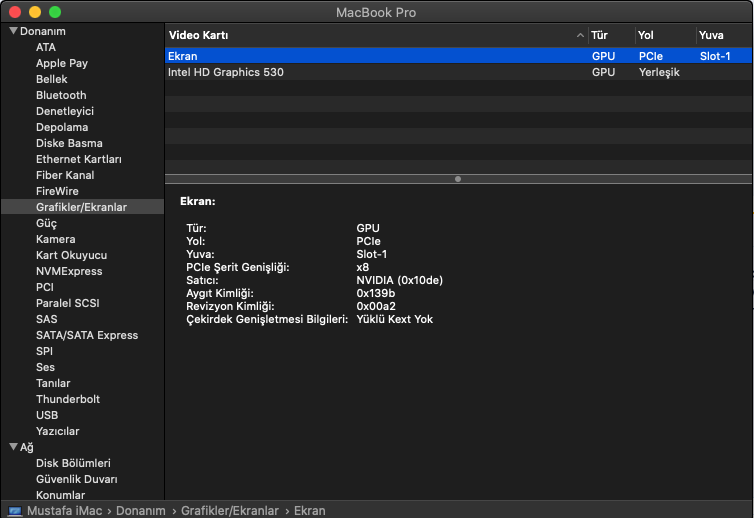This screenshot has width=754, height=518.
Task: Select USB in the hardware list
Action: point(47,415)
